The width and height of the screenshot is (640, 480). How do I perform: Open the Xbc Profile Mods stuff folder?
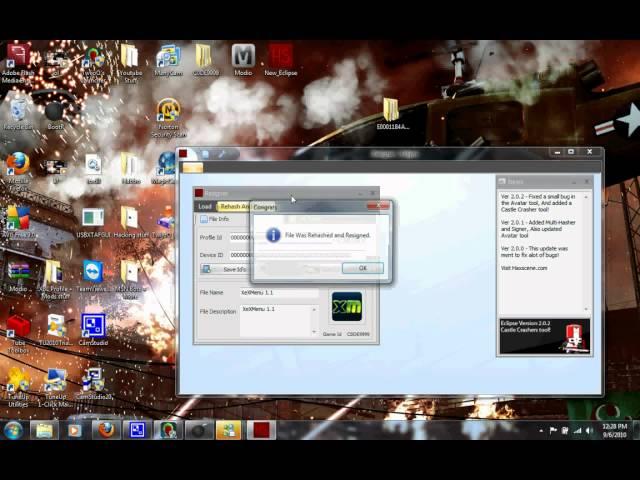(x=55, y=280)
